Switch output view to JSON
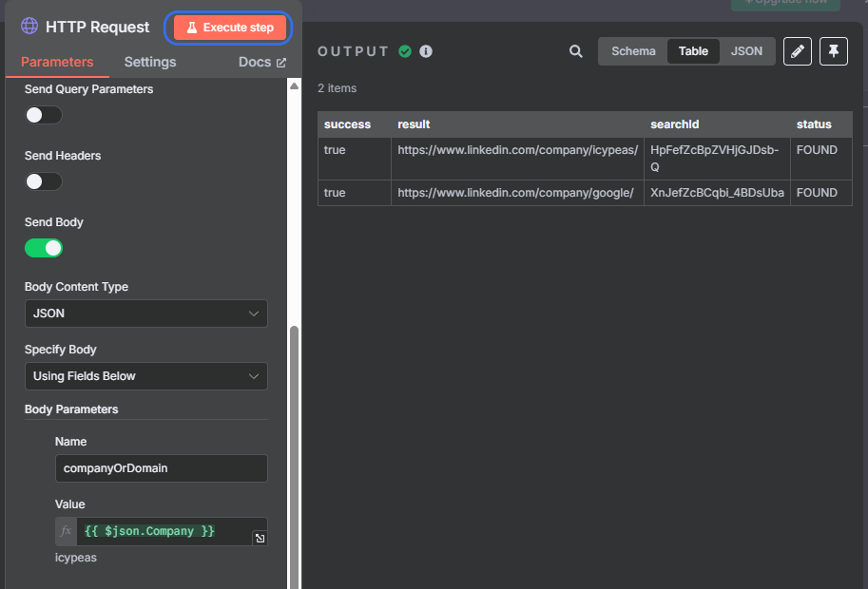The image size is (868, 589). pos(746,51)
